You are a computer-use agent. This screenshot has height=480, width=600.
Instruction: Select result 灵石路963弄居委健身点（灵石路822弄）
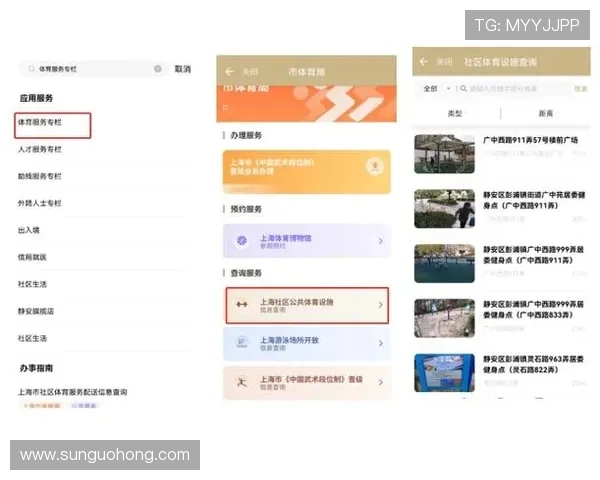click(533, 364)
